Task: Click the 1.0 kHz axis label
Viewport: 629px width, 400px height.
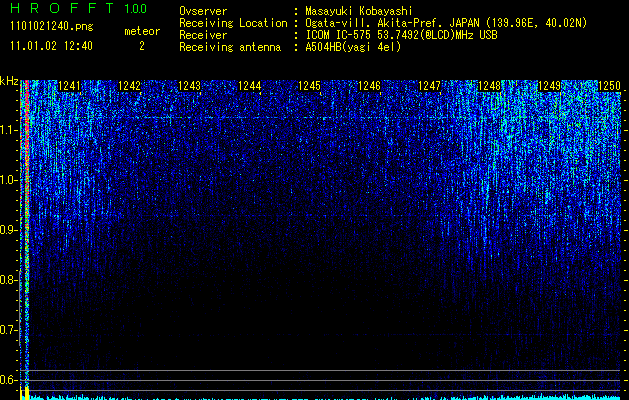Action: click(8, 181)
